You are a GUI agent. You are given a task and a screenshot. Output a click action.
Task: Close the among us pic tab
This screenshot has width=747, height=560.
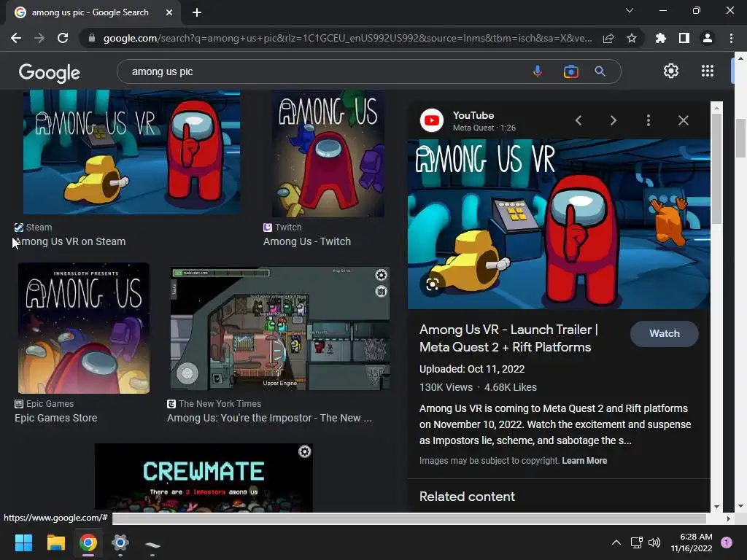(169, 12)
